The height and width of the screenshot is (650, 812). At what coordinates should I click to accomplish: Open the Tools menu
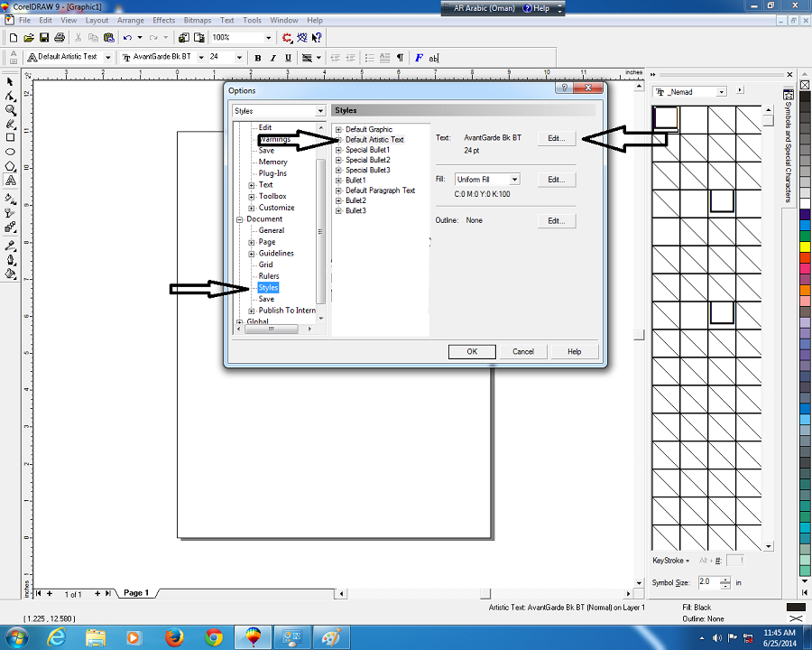click(x=253, y=20)
